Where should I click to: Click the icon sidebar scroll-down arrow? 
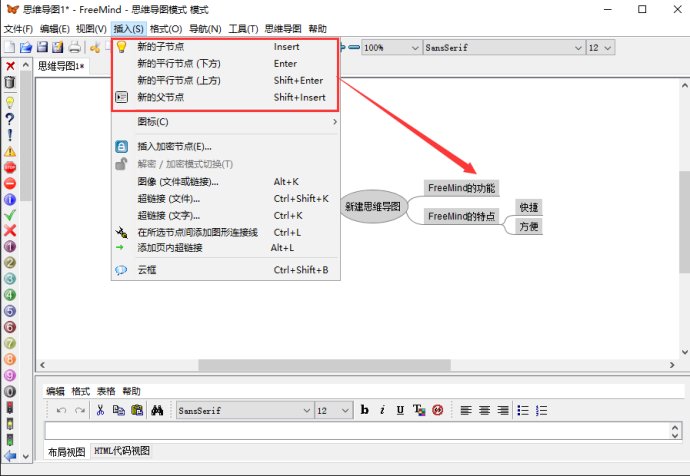26,456
